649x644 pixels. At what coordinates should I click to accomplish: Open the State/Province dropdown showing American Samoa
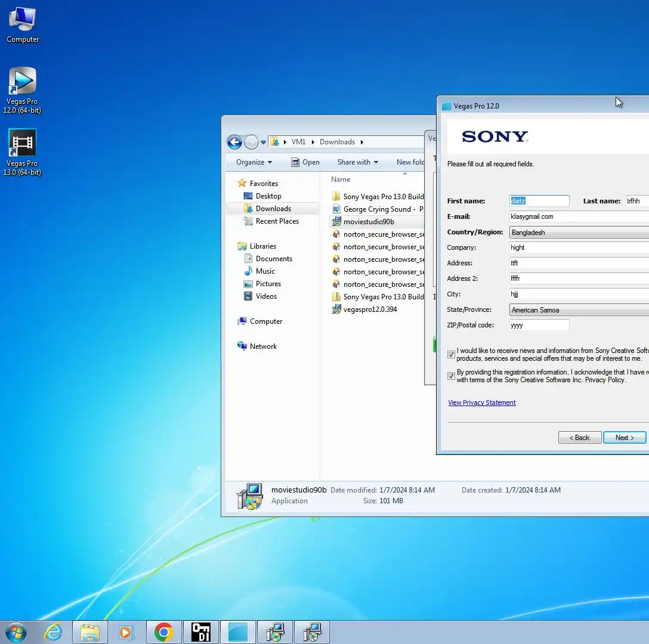tap(579, 309)
